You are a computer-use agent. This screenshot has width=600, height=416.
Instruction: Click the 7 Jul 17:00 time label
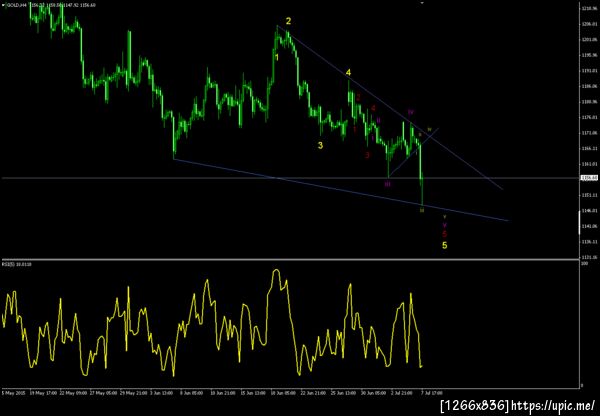pyautogui.click(x=432, y=393)
